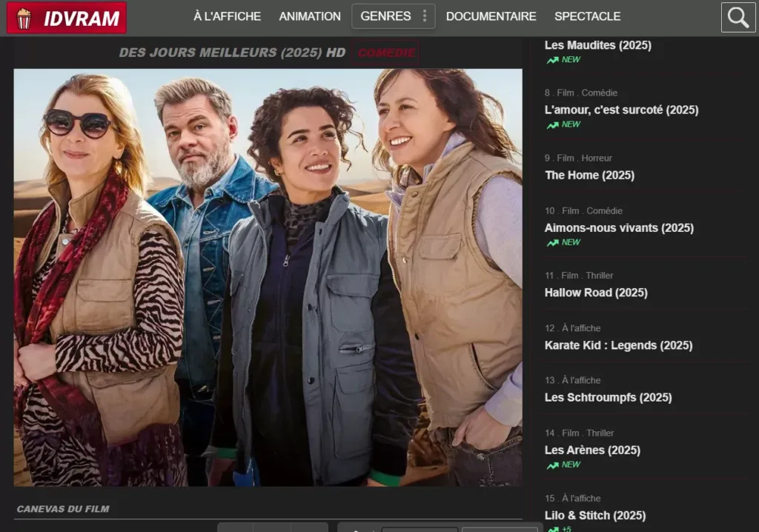The image size is (759, 532).
Task: Open Les Schtroumpfs (2025) link
Action: point(608,398)
